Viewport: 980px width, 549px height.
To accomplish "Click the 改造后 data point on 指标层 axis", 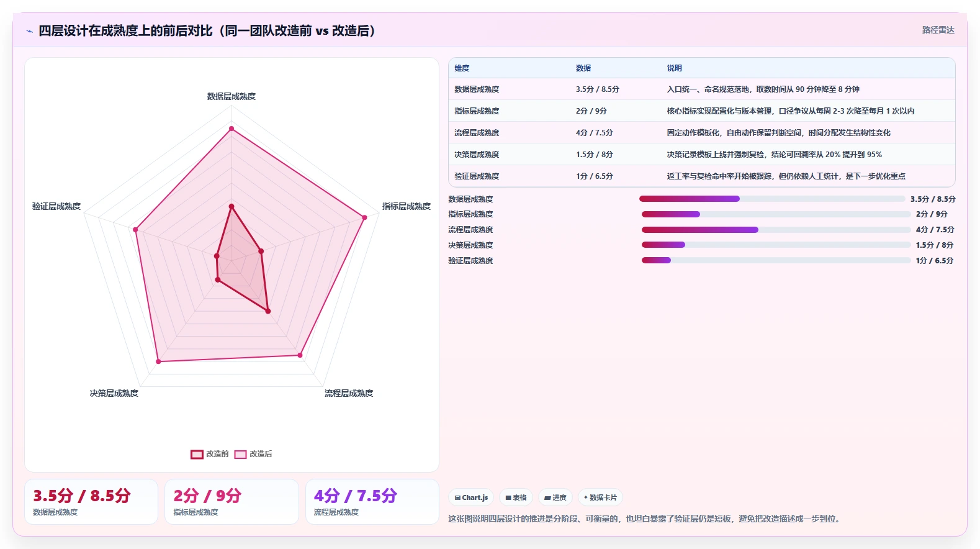I will [x=364, y=217].
